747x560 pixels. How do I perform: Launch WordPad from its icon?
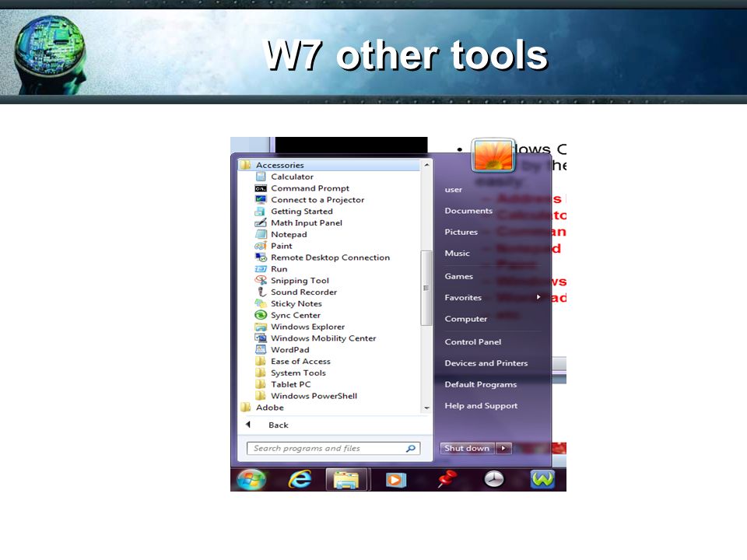pos(261,349)
